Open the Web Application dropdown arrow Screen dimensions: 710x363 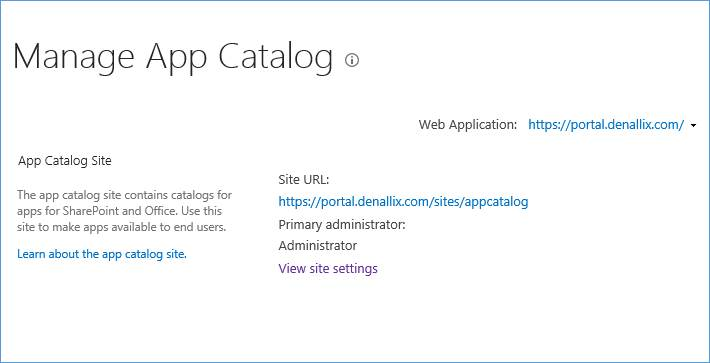pyautogui.click(x=694, y=126)
